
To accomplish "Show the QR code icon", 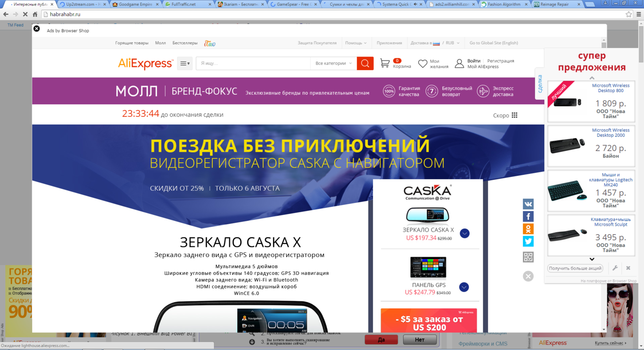I will [528, 257].
